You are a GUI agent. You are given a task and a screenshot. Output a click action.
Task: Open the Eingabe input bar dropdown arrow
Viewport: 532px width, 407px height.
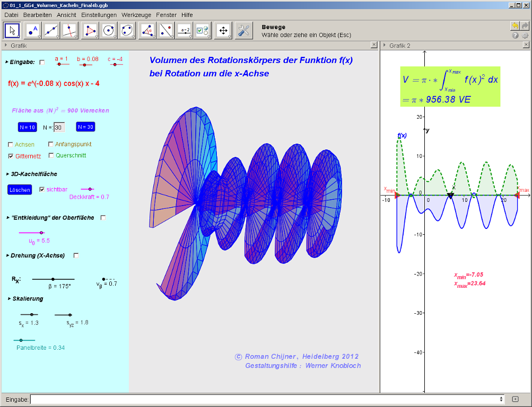point(501,399)
